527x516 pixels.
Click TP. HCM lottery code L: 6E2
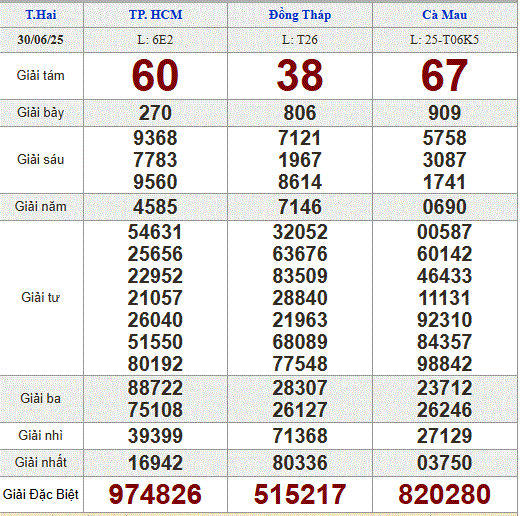tap(155, 40)
